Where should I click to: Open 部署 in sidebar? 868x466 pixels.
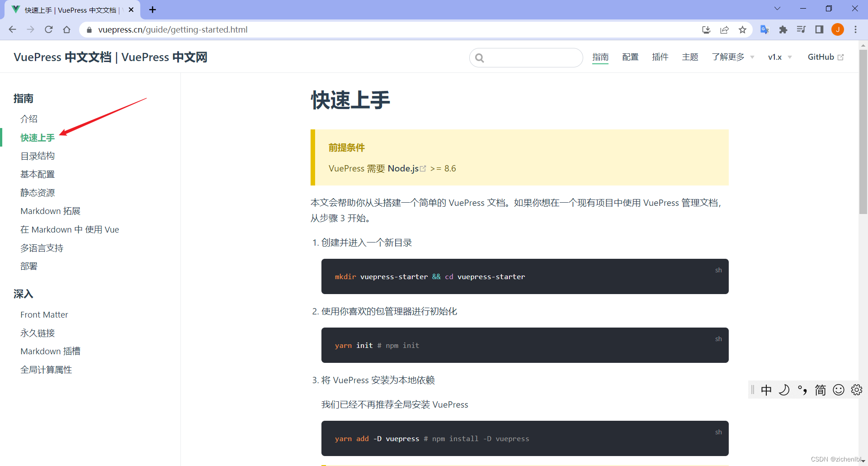29,266
